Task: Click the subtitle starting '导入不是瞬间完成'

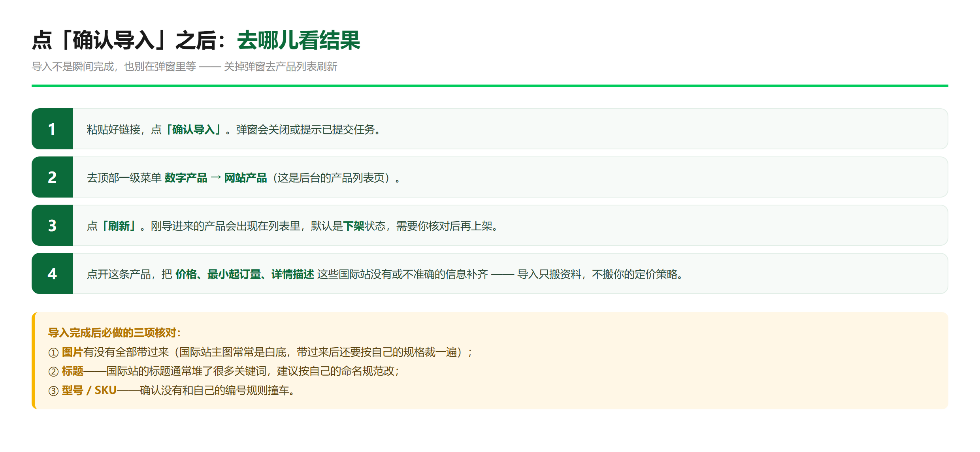Action: coord(184,66)
